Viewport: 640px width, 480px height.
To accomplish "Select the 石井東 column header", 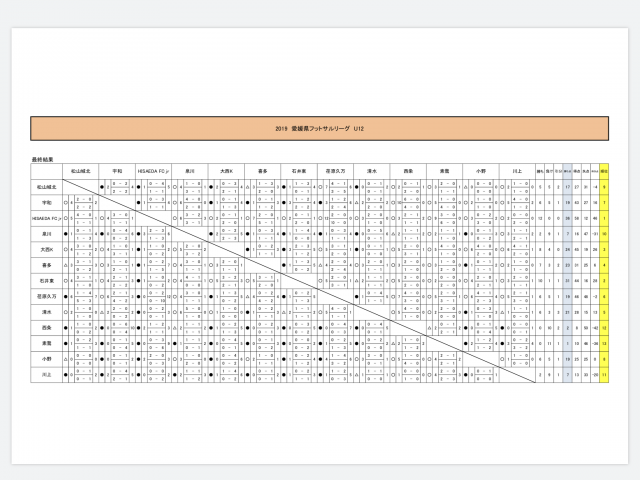I will tap(300, 171).
